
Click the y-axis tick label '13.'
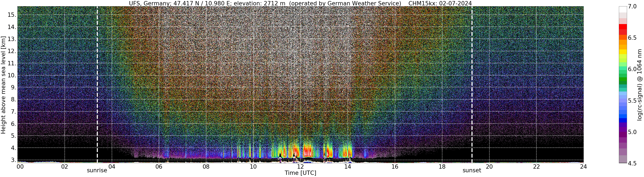tap(12, 39)
